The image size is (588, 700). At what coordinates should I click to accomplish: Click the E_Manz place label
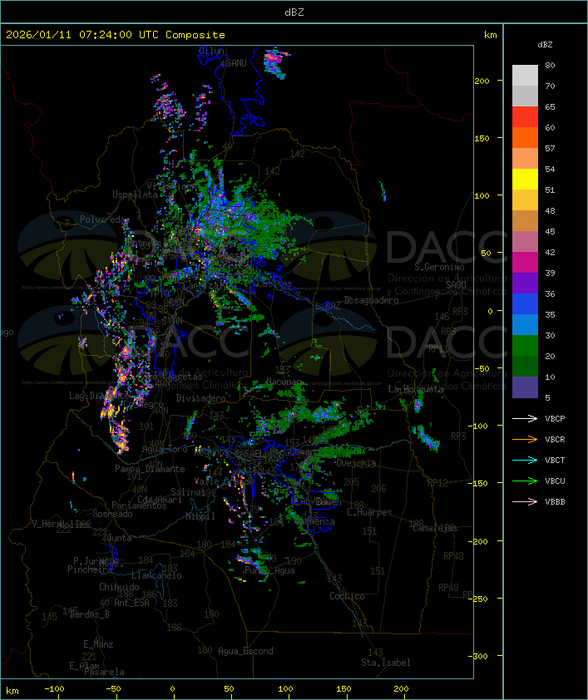tap(98, 644)
